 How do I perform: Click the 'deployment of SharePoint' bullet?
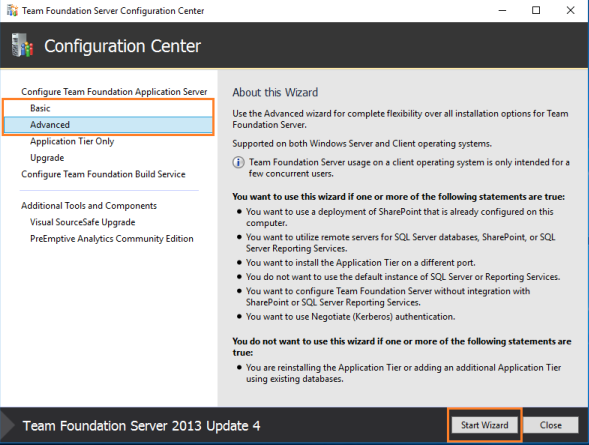[400, 217]
